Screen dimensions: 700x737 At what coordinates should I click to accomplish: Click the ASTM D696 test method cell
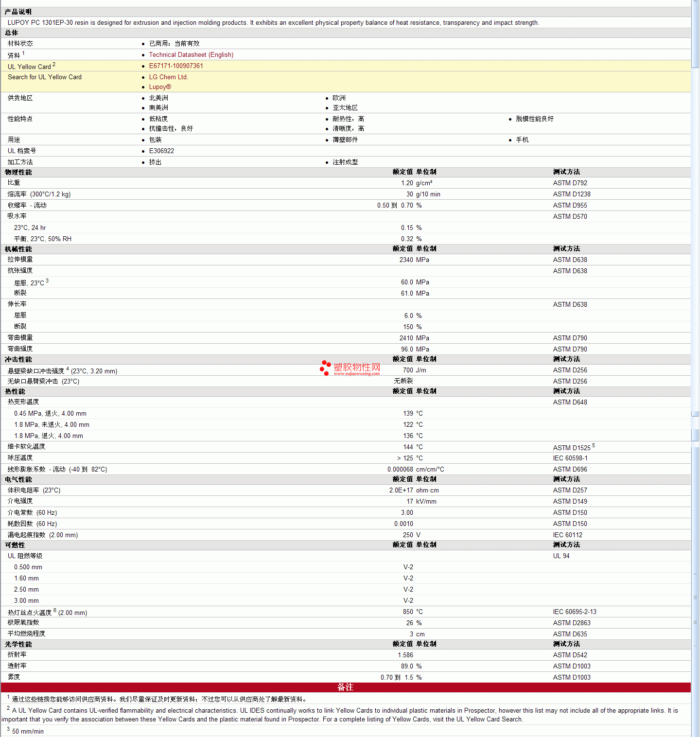click(x=570, y=470)
